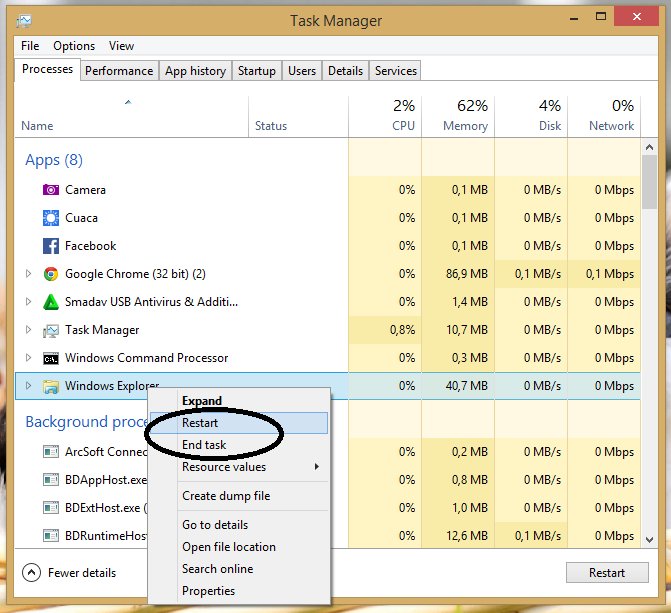The height and width of the screenshot is (613, 671).
Task: Expand the Smadav USB Antivirus group
Action: coord(28,302)
